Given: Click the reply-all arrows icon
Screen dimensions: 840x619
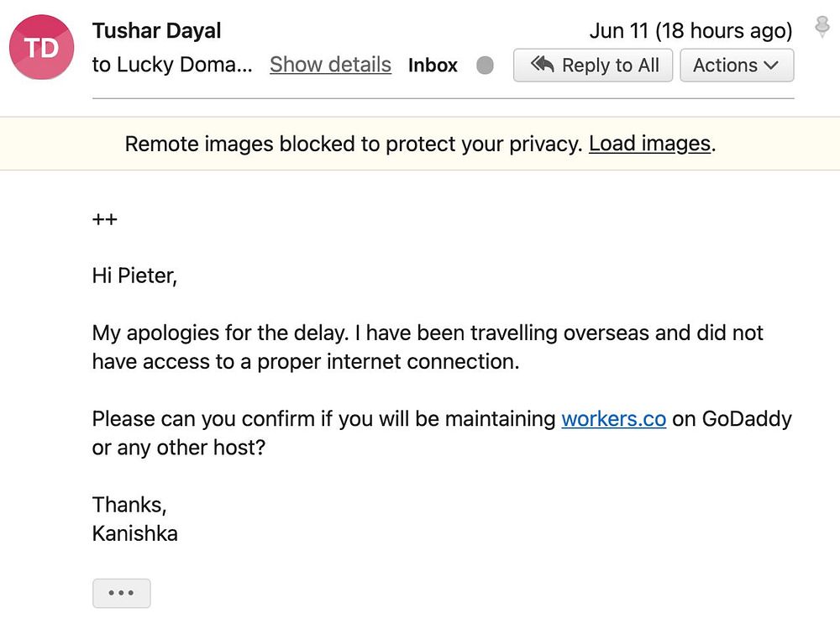Looking at the screenshot, I should click(543, 65).
